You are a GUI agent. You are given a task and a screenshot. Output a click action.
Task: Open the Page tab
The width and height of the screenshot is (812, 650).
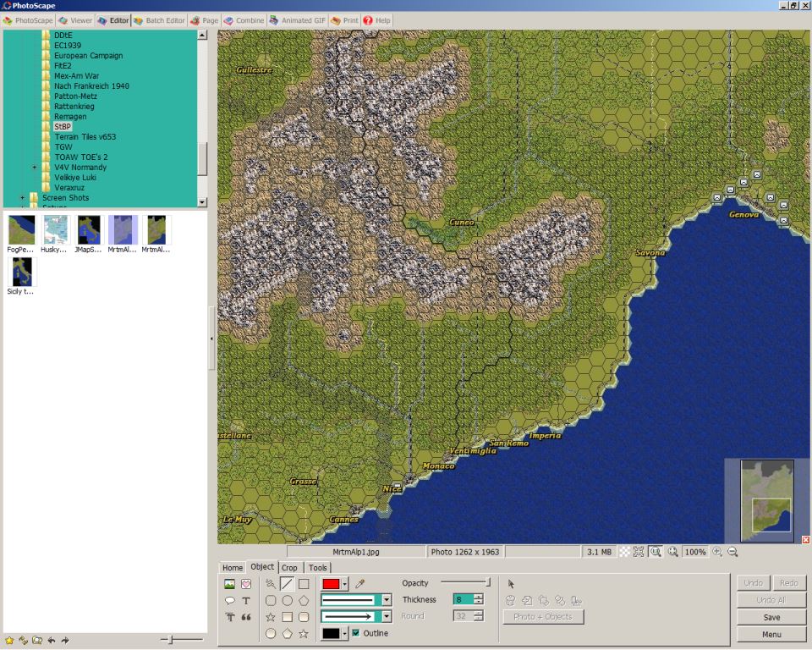point(205,20)
